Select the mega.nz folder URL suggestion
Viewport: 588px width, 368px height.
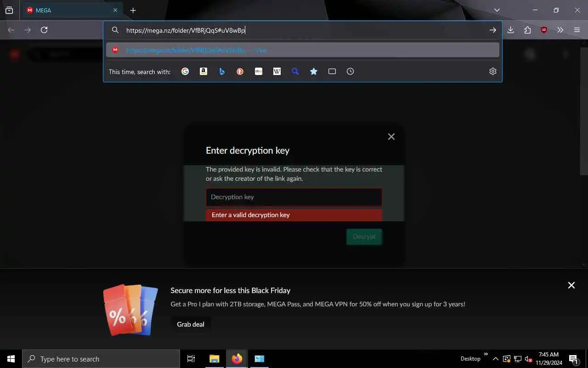click(302, 50)
